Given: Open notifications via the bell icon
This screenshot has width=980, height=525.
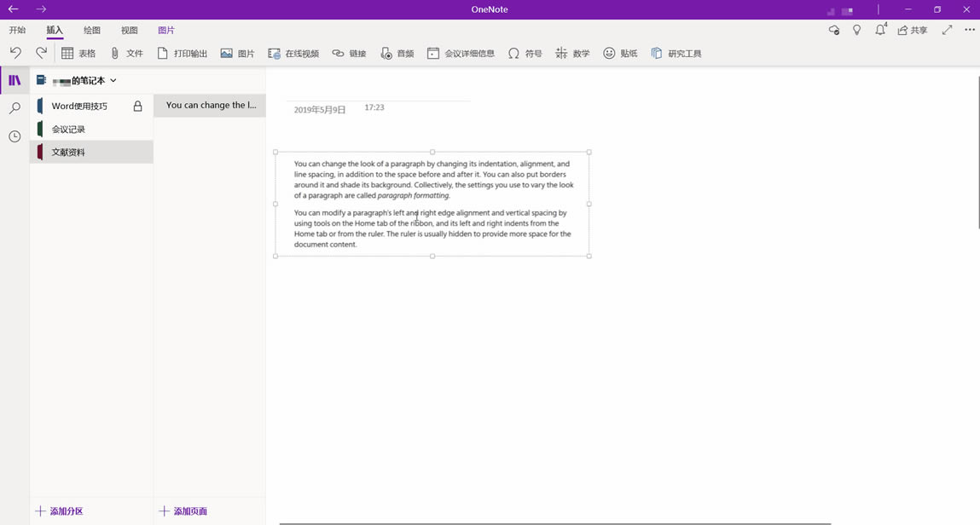Looking at the screenshot, I should [879, 29].
